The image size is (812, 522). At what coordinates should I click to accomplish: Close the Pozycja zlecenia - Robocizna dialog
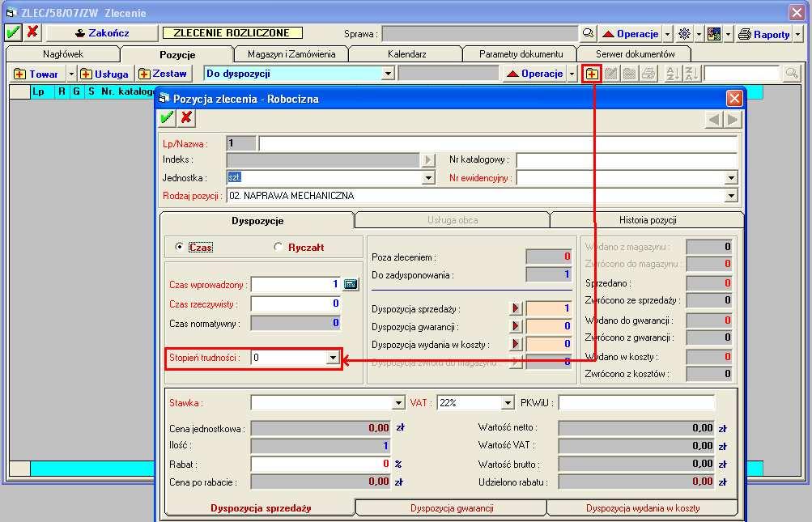(x=734, y=99)
